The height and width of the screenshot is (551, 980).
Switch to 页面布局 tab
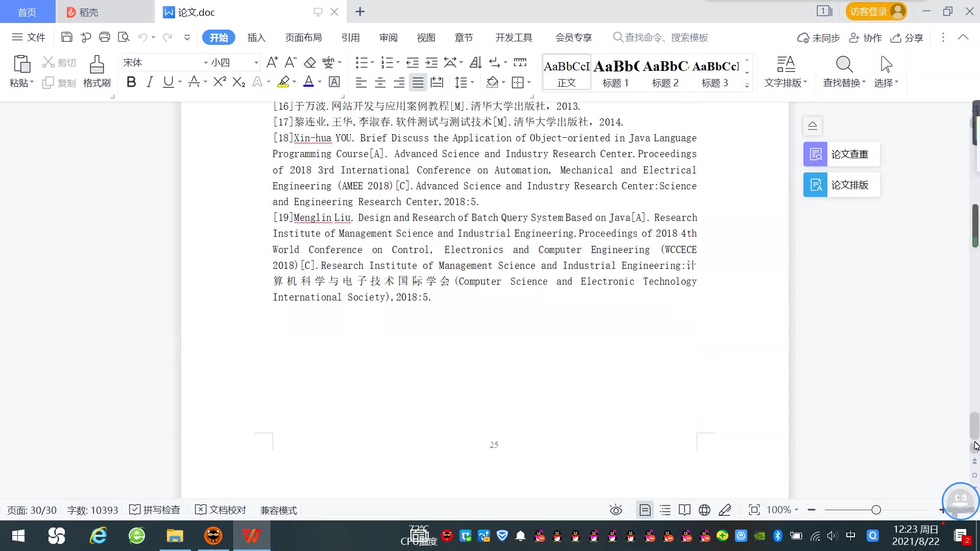(x=303, y=38)
